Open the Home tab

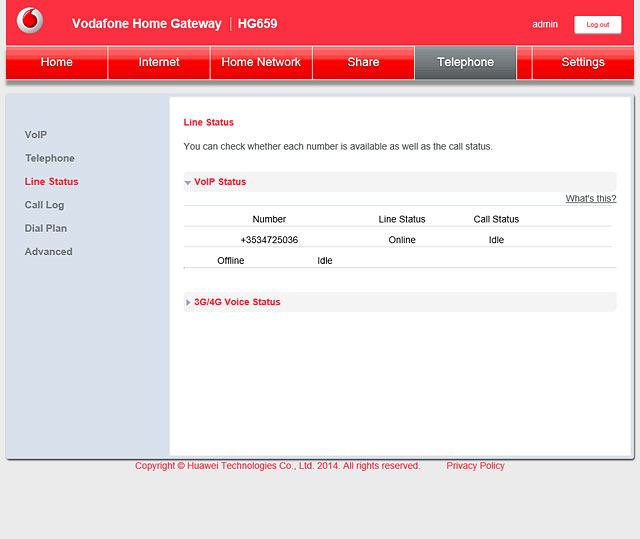coord(57,62)
